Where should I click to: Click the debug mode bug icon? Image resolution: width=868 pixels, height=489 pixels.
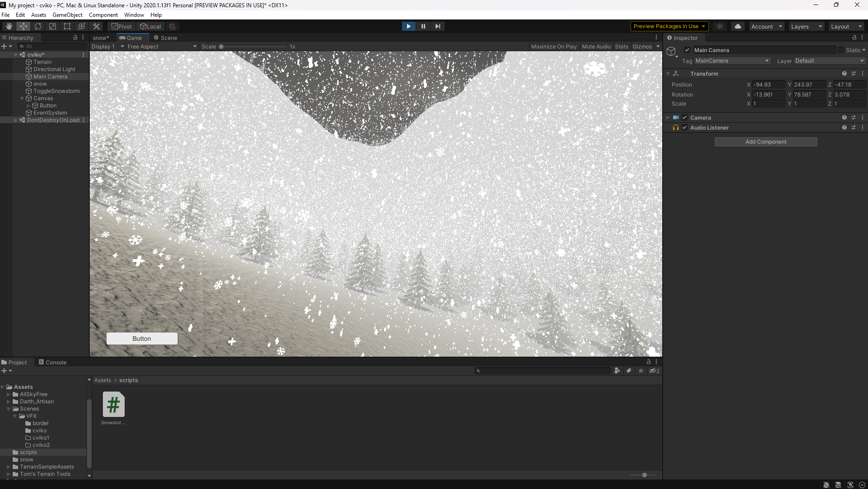[826, 484]
